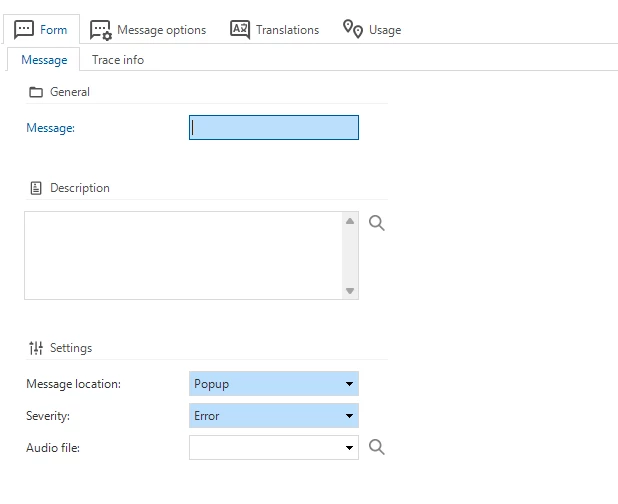Click the magnifier icon beside Description box
The image size is (618, 504).
[377, 223]
